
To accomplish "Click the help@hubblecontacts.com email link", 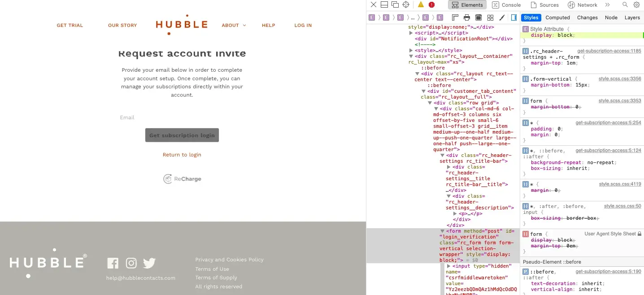I will click(141, 278).
